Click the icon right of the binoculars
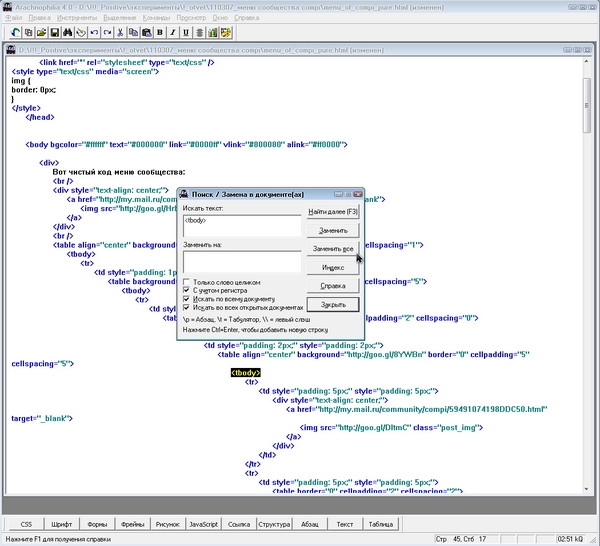 click(x=81, y=33)
